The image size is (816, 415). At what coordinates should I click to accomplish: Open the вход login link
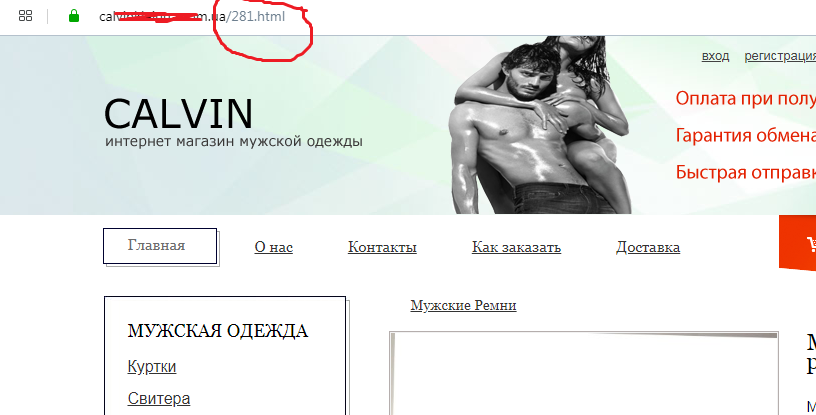click(x=715, y=56)
